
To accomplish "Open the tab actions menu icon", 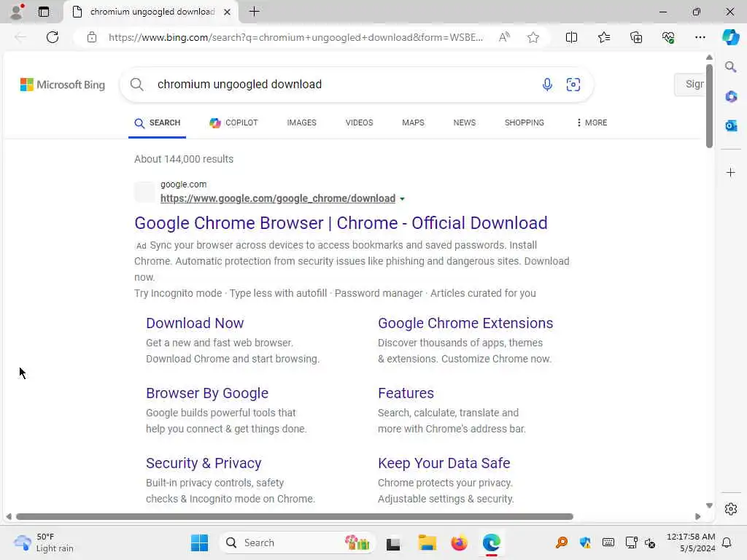I will [x=43, y=12].
